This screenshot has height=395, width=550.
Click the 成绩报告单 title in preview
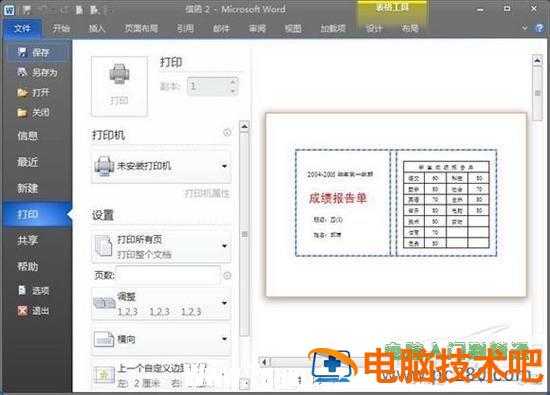pyautogui.click(x=338, y=198)
